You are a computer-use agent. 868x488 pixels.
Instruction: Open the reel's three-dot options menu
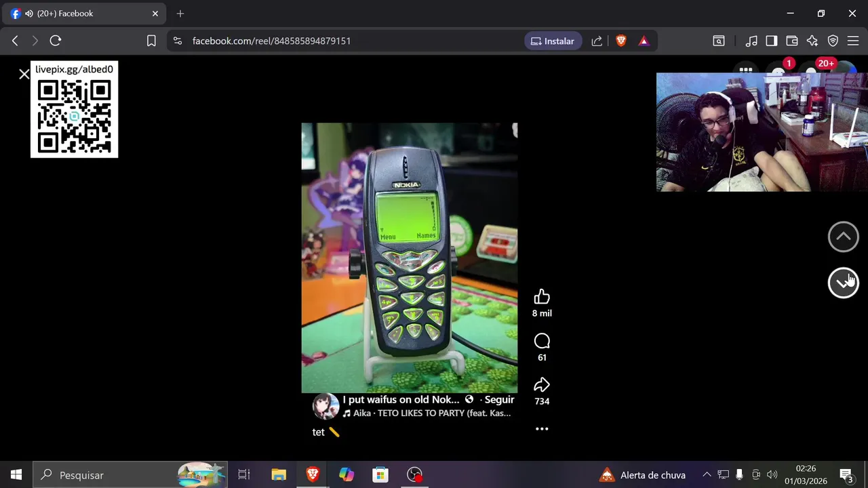[542, 429]
